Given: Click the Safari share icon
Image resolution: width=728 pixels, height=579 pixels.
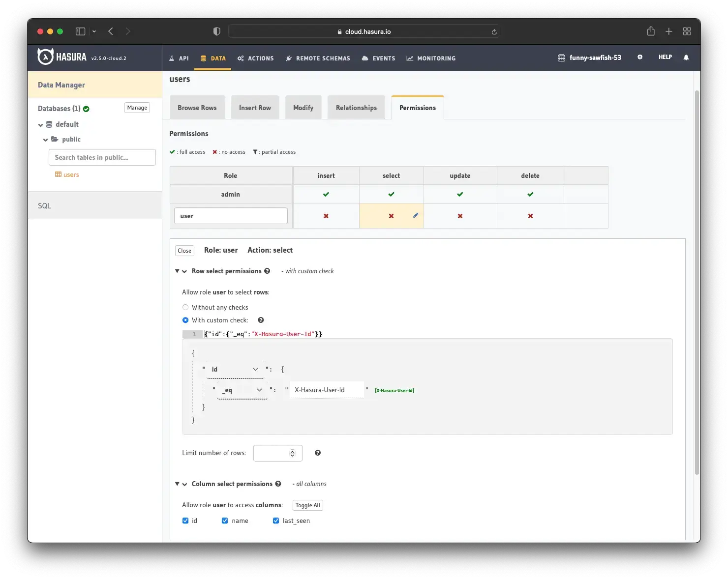Looking at the screenshot, I should pyautogui.click(x=651, y=31).
